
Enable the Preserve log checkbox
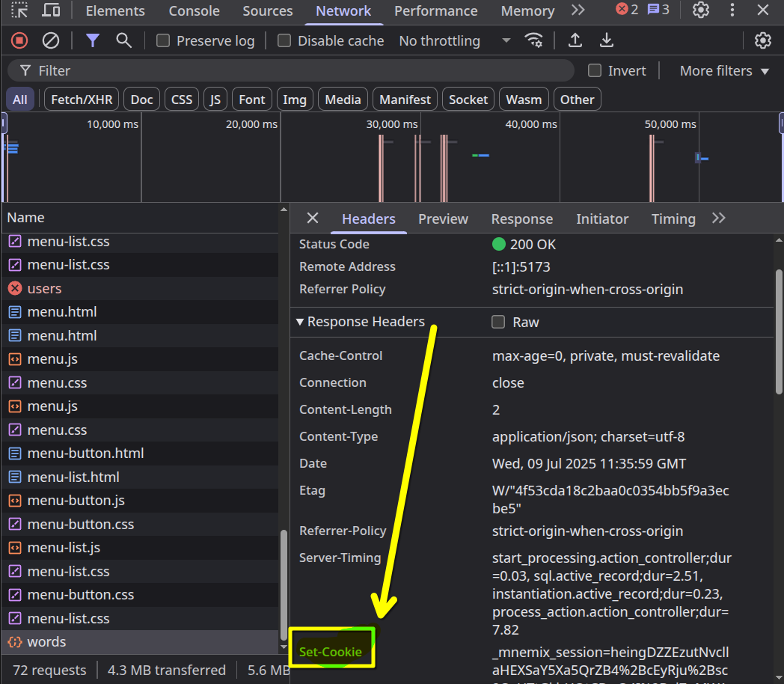[x=162, y=40]
